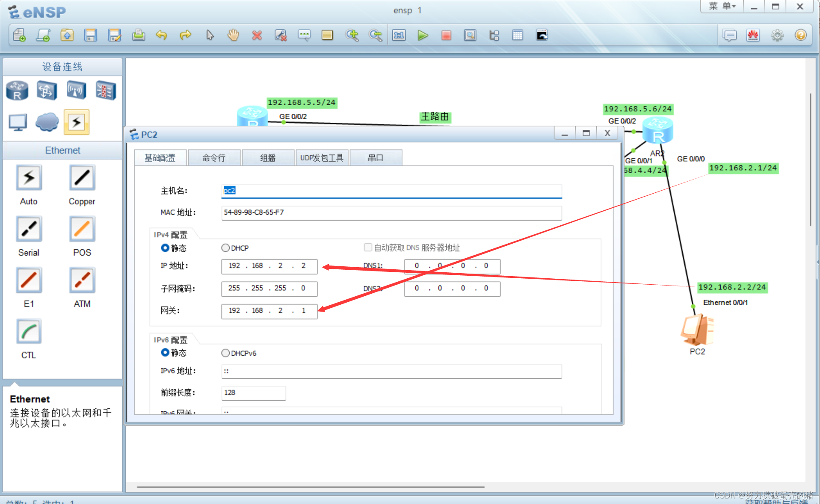Switch to the UDP发包工具 tab
Screen dimensions: 820x504
322,158
